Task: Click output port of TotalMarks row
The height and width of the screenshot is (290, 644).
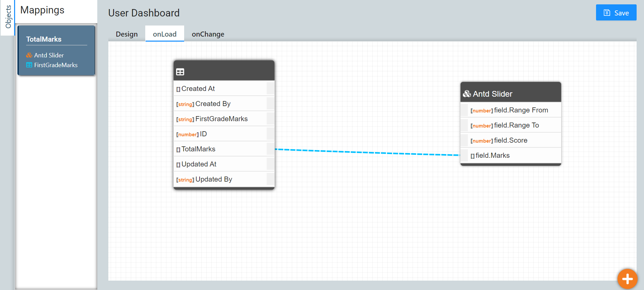Action: 270,149
